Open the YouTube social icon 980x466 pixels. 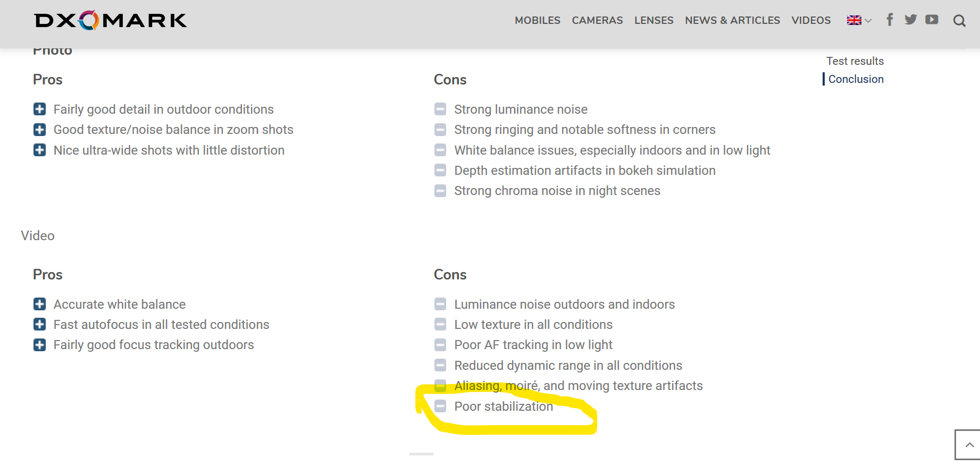[932, 20]
